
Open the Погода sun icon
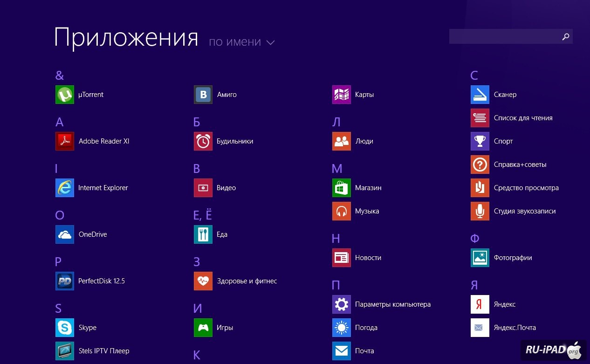pyautogui.click(x=342, y=328)
